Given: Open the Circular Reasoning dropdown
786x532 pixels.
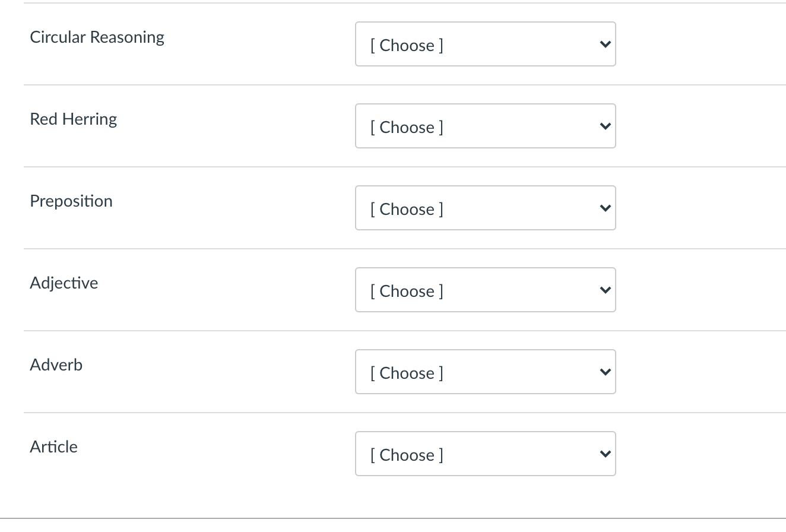Looking at the screenshot, I should [x=485, y=45].
